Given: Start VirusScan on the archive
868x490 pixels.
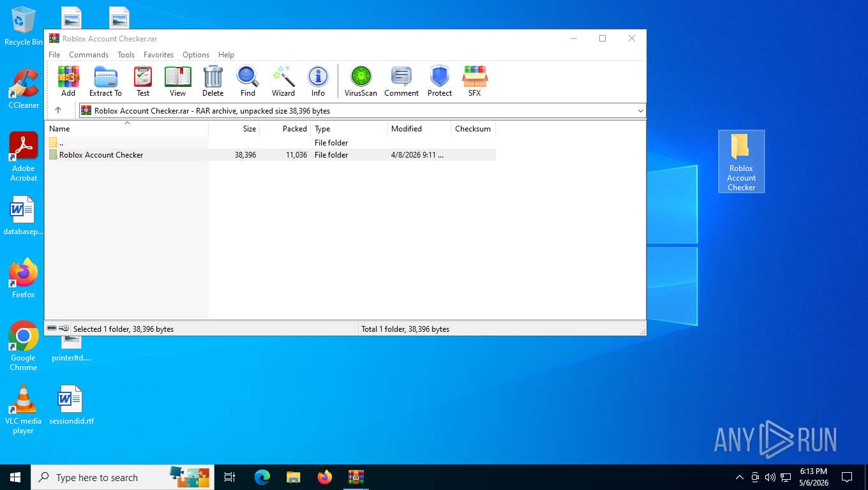Looking at the screenshot, I should [x=361, y=81].
